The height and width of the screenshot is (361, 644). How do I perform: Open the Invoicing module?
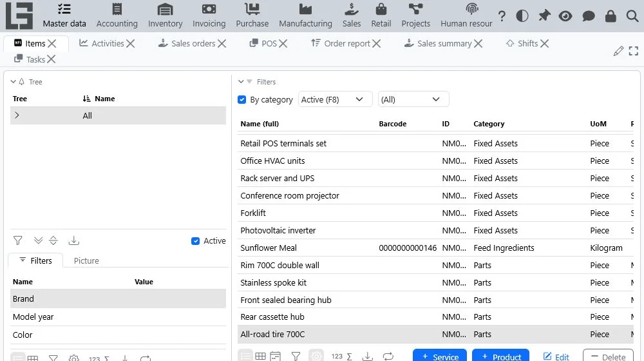209,16
